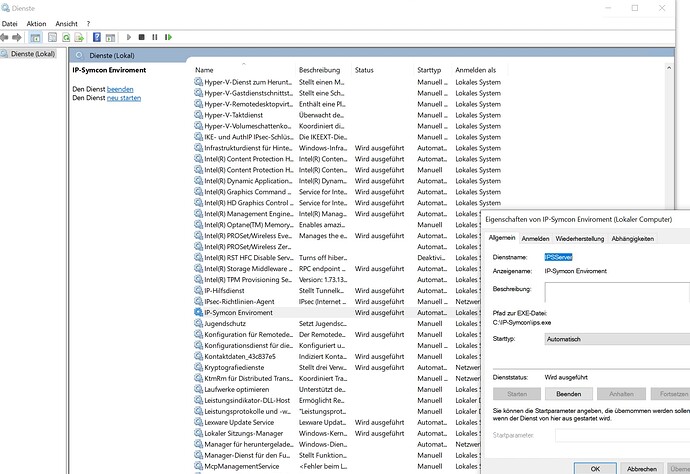Click the disabled Anhalten button

(621, 394)
